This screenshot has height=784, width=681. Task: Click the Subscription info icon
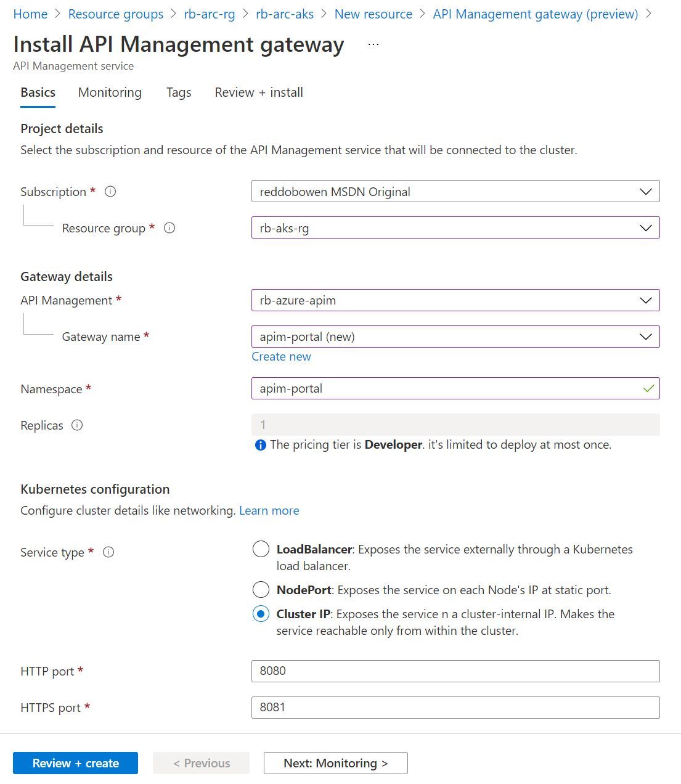pyautogui.click(x=110, y=192)
